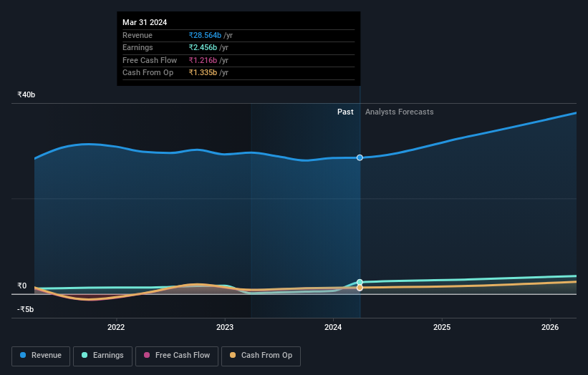Click the ₹28.564b revenue value

(205, 35)
